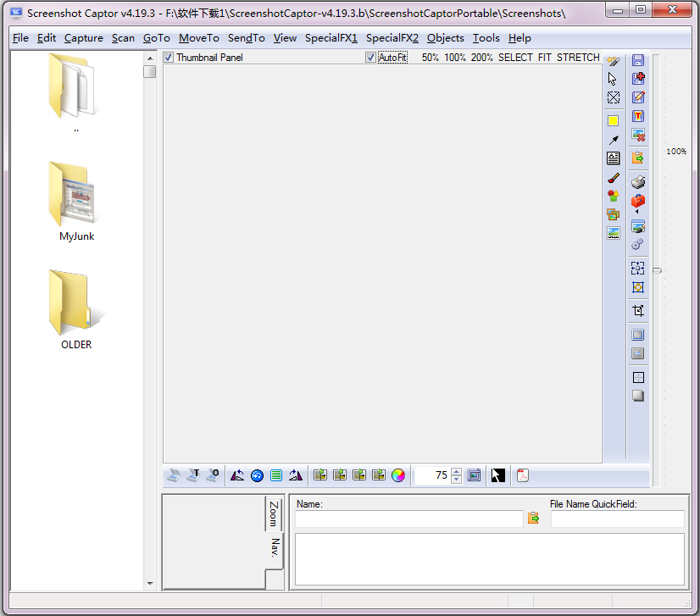Viewport: 700px width, 616px height.
Task: Click the framed thumbnail icon beside 75
Action: [x=474, y=476]
